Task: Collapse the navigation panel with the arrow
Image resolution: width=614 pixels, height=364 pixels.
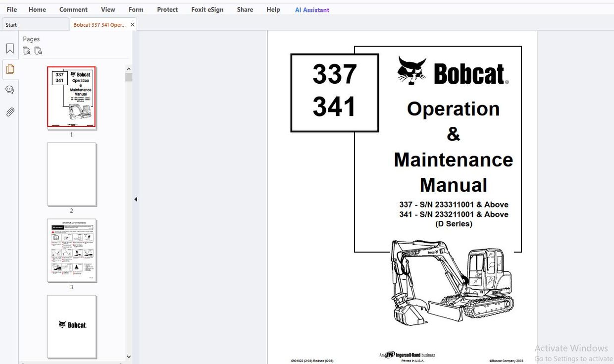Action: [x=135, y=199]
